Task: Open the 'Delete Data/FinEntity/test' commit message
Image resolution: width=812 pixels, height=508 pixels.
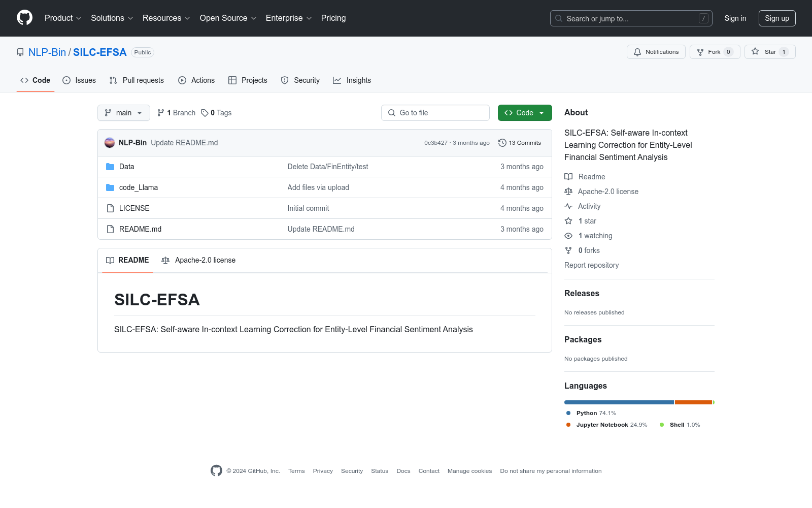Action: (x=328, y=167)
